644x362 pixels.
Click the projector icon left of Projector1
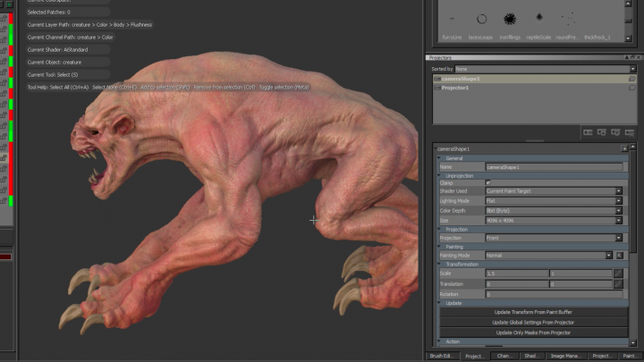pyautogui.click(x=437, y=88)
